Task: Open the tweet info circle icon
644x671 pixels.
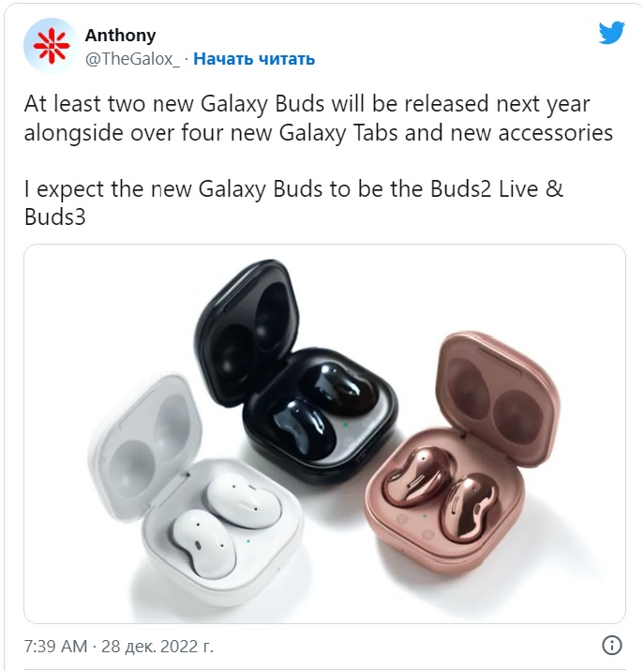Action: pyautogui.click(x=611, y=645)
